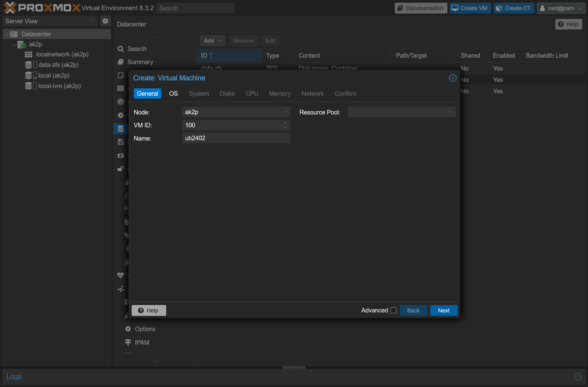The height and width of the screenshot is (387, 588).
Task: Collapse the Datacenter tree node
Action: click(7, 34)
